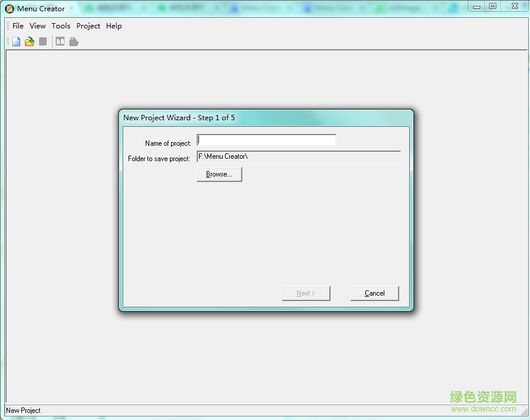Click the Folder to save project path field
Screen dimensions: 530x420
pos(298,157)
